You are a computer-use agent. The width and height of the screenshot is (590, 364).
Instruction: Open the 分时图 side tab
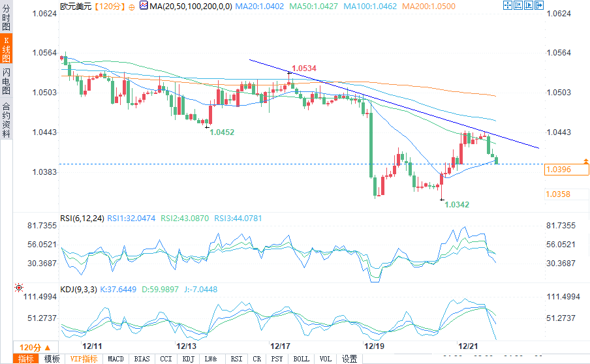(6, 18)
